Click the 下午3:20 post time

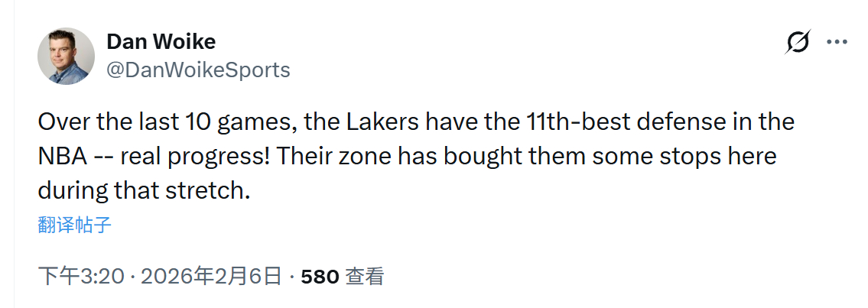[81, 276]
